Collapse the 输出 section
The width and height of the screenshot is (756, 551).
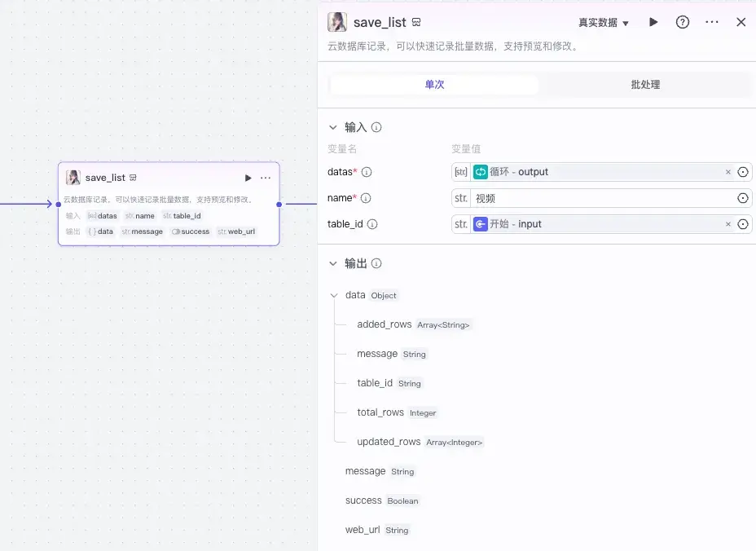[x=332, y=263]
